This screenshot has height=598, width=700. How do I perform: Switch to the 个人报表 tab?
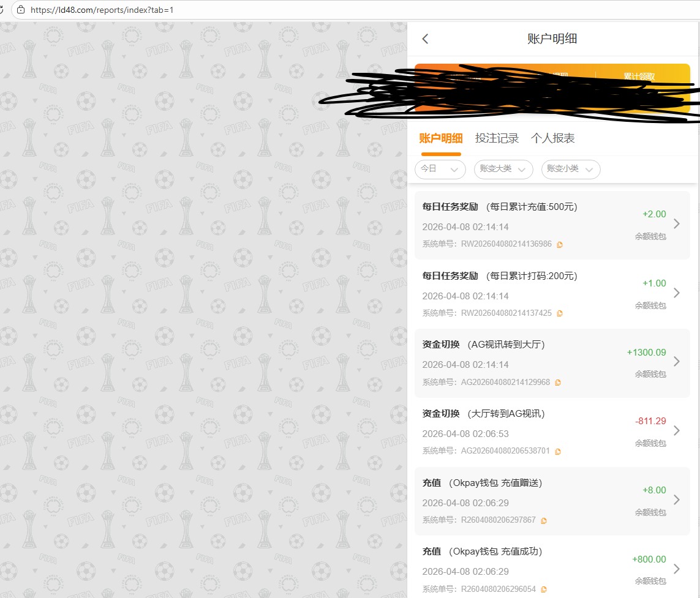[x=552, y=138]
